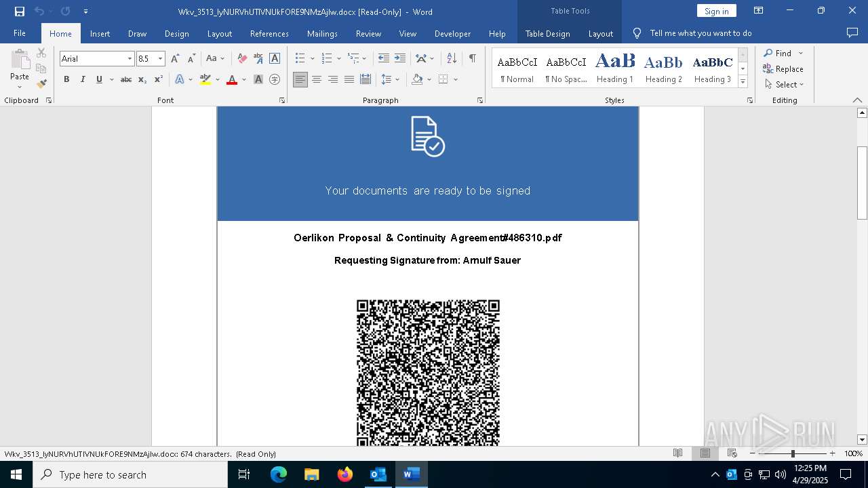The height and width of the screenshot is (488, 868).
Task: Click the Format Painter brush icon
Action: coord(41,84)
